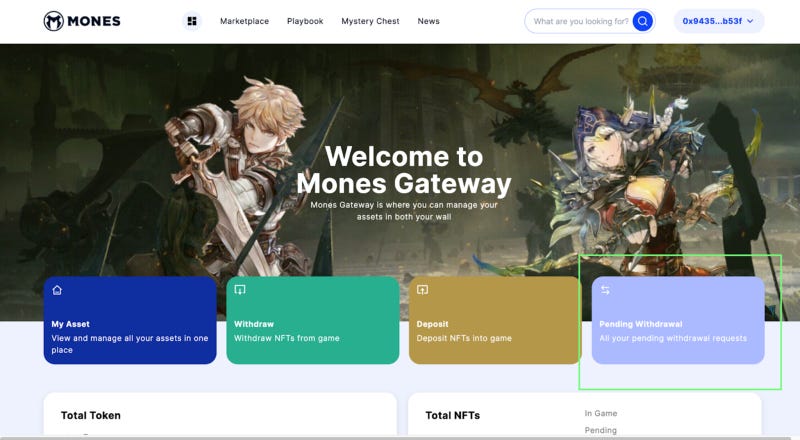Click the chevron next to wallet address

[x=750, y=21]
